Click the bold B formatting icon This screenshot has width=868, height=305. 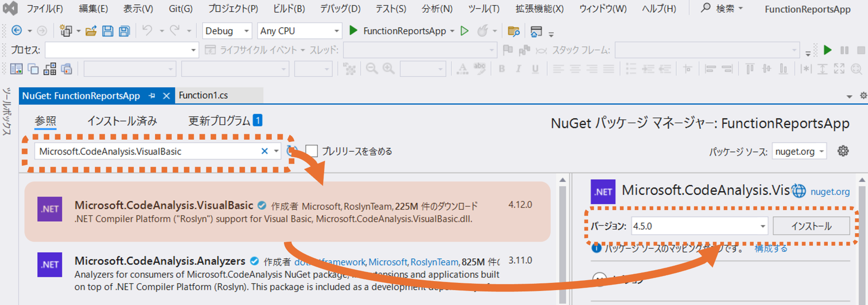click(x=502, y=69)
